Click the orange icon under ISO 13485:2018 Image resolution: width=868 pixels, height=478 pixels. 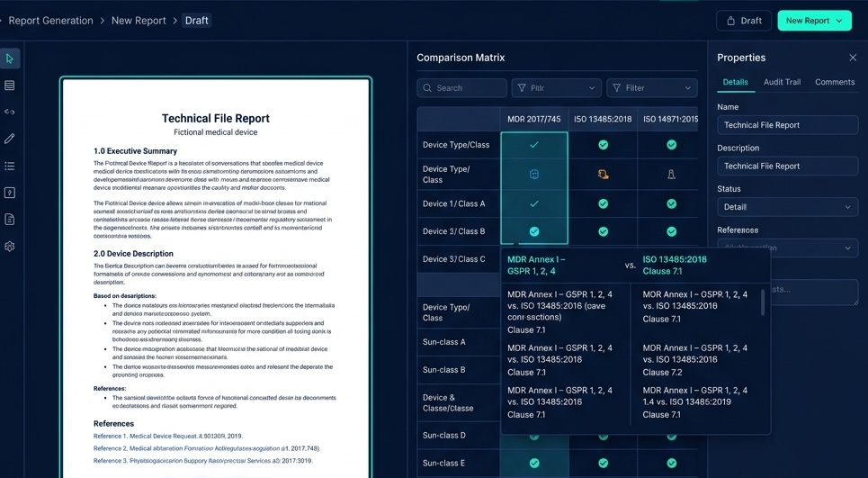[604, 175]
